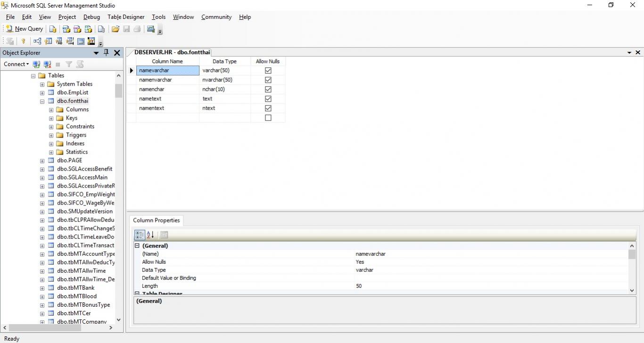Click the New Query toolbar button
Image resolution: width=644 pixels, height=343 pixels.
coord(25,29)
